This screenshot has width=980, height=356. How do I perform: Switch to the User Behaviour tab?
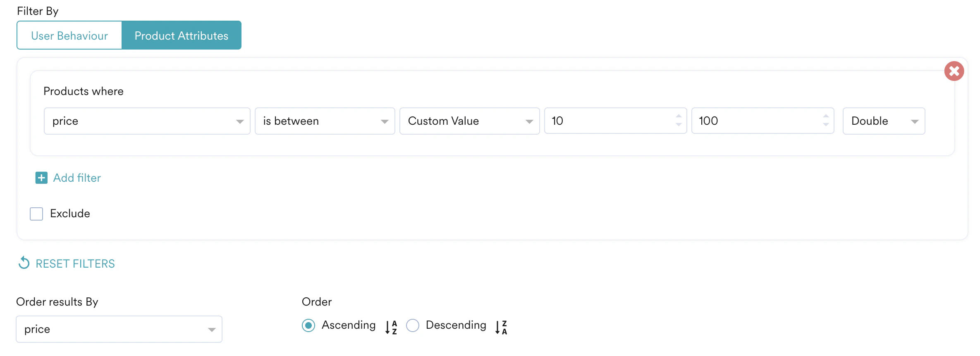[x=69, y=36]
